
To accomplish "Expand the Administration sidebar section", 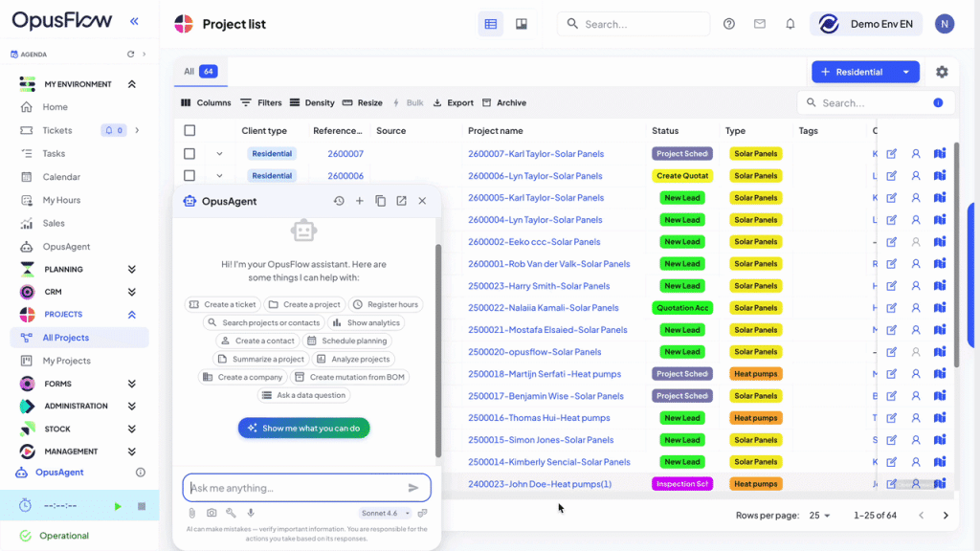I will point(132,406).
